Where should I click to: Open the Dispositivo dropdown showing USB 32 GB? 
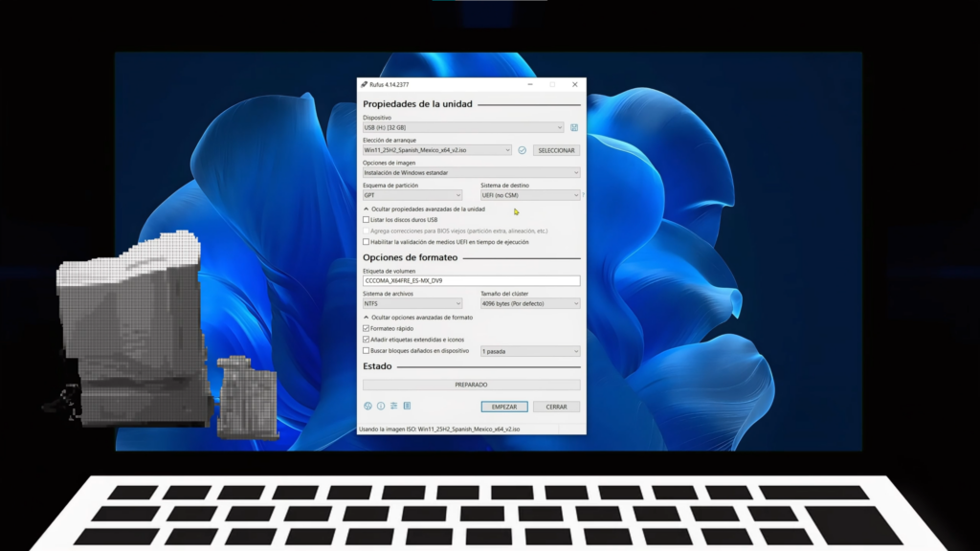463,127
